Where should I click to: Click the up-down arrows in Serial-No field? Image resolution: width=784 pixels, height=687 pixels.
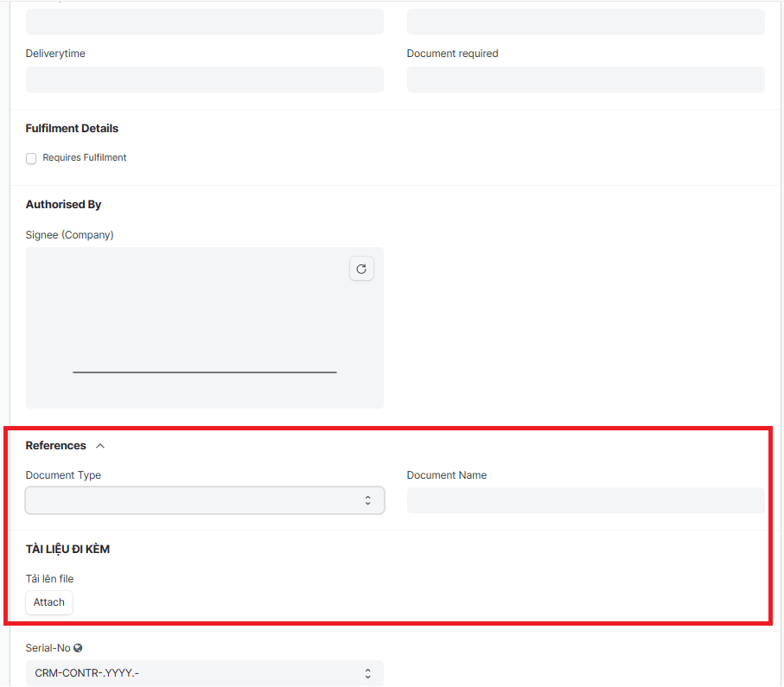point(367,673)
